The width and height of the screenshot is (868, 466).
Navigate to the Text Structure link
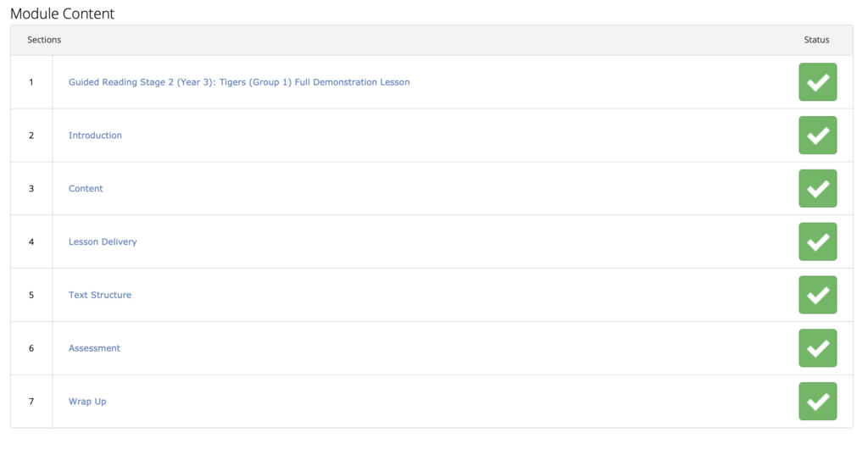click(x=100, y=296)
